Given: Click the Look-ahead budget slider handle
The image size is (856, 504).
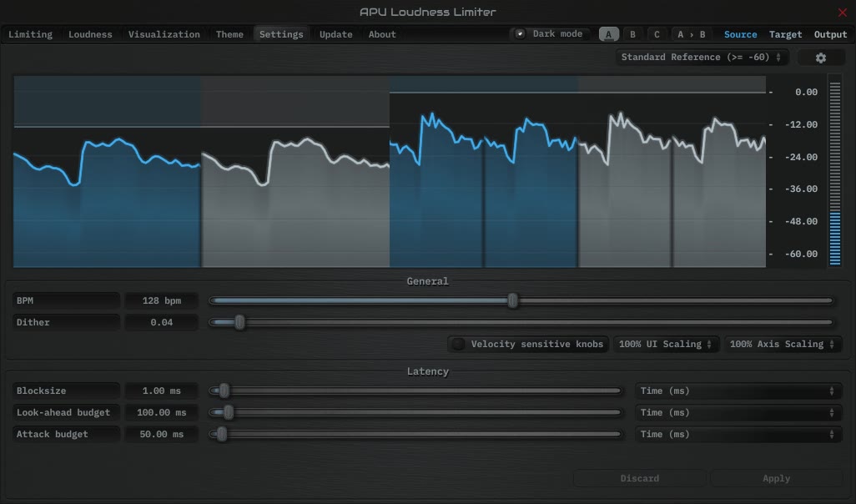Looking at the screenshot, I should tap(229, 413).
